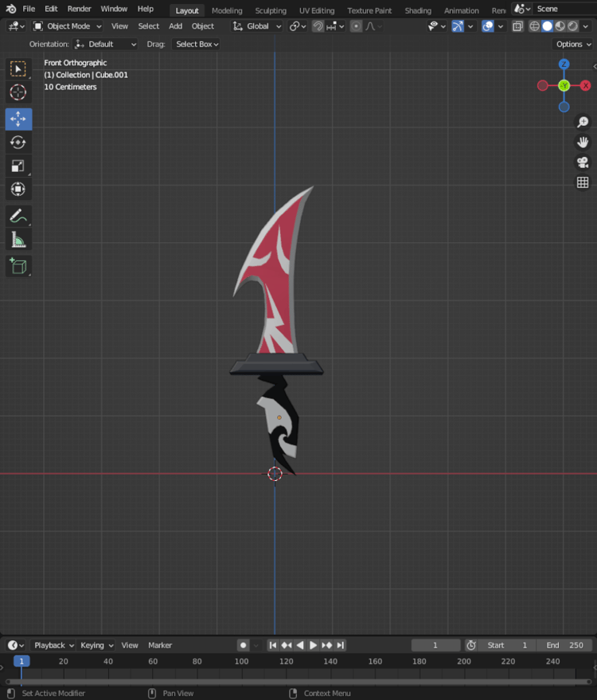This screenshot has width=597, height=700.
Task: Jump to the start frame
Action: click(272, 645)
